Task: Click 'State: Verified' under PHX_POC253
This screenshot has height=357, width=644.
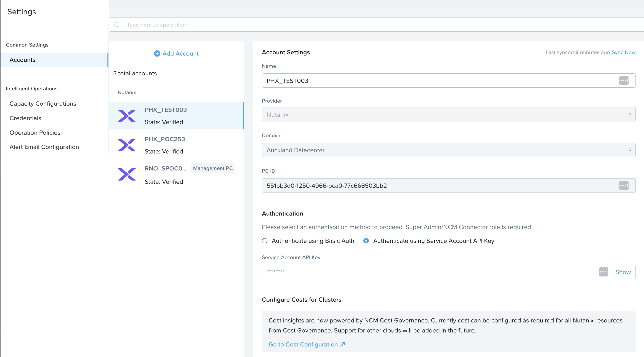Action: click(164, 151)
